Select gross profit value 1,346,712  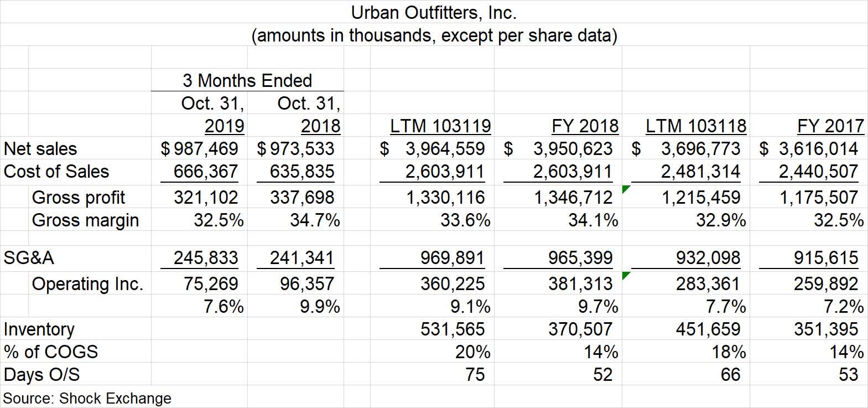(x=573, y=198)
